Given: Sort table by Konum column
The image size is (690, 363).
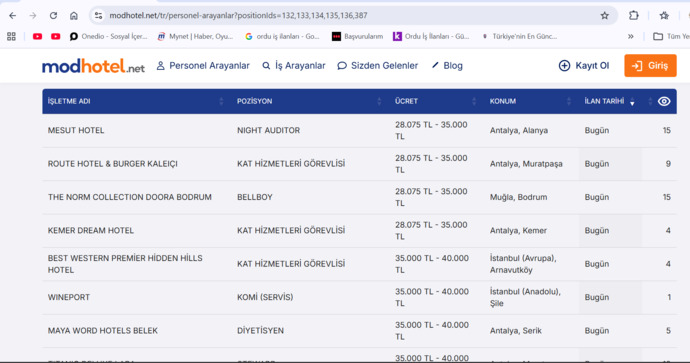Looking at the screenshot, I should 531,101.
